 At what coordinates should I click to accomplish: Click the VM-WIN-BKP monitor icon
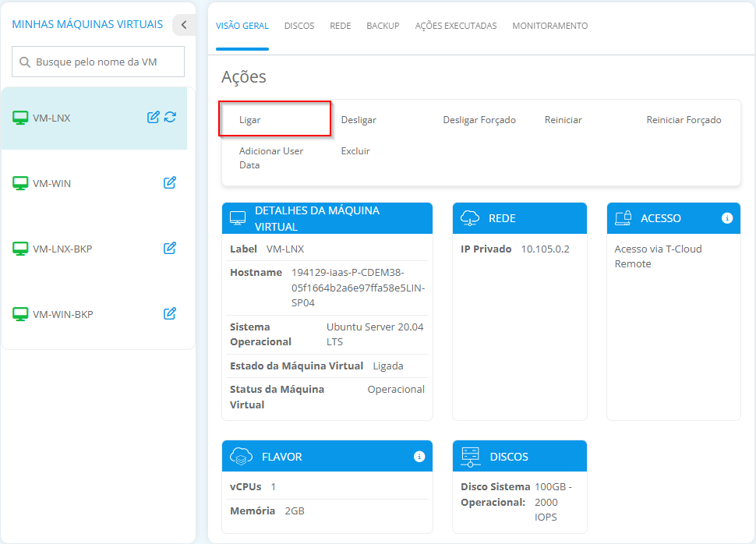[20, 314]
